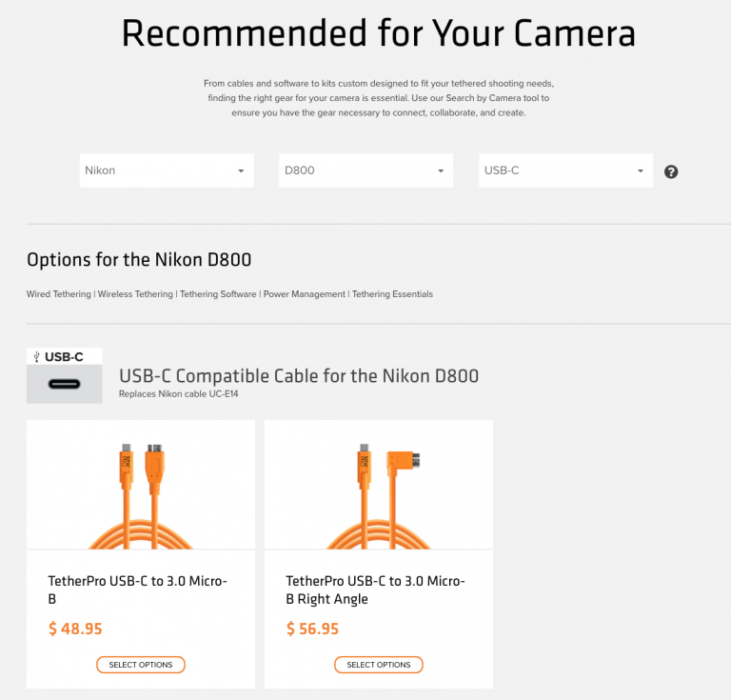Click USB-C Compatible Cable for Nikon D800 heading
The image size is (731, 700).
click(x=299, y=376)
